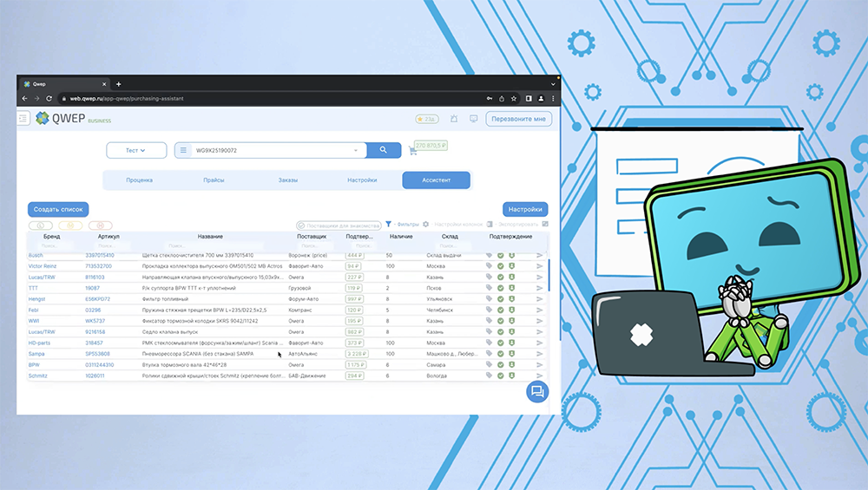Click the 'Создать список' button
Viewport: 868px width, 490px height.
[x=58, y=209]
